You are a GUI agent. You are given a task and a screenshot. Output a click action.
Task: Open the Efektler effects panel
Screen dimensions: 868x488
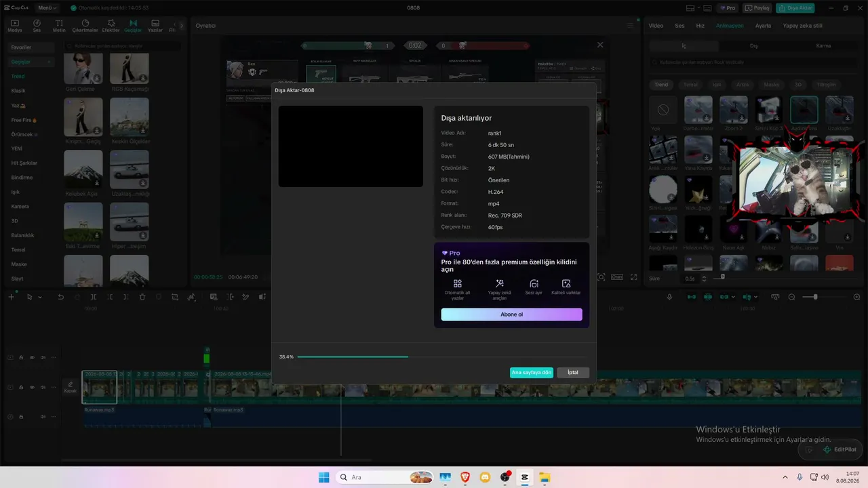tap(111, 26)
